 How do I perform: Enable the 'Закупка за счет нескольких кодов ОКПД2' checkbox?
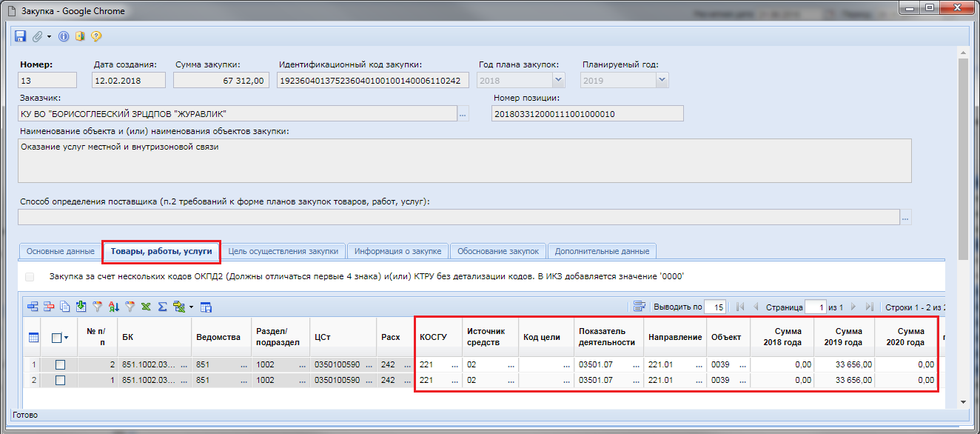tap(30, 276)
